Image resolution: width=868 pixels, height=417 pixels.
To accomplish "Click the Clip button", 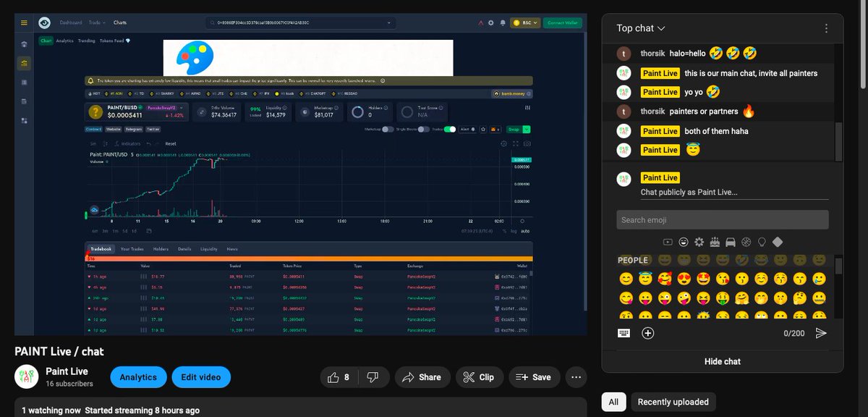I will click(478, 377).
